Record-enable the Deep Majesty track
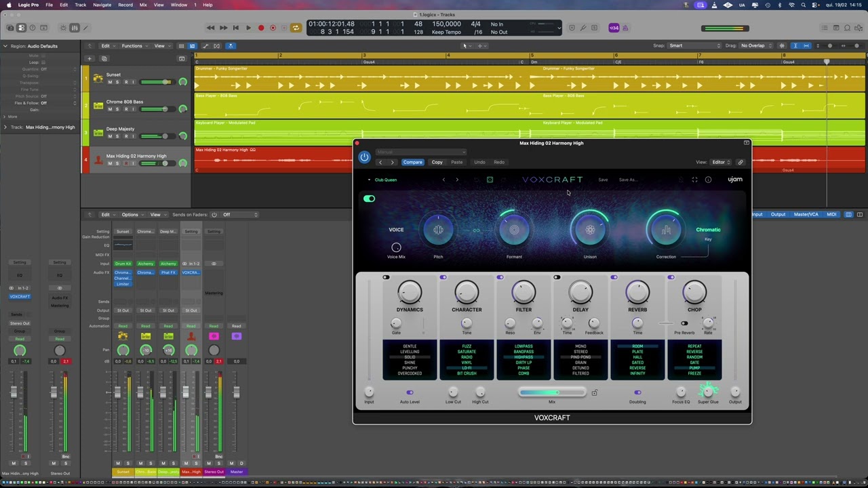Image resolution: width=868 pixels, height=488 pixels. (x=125, y=136)
